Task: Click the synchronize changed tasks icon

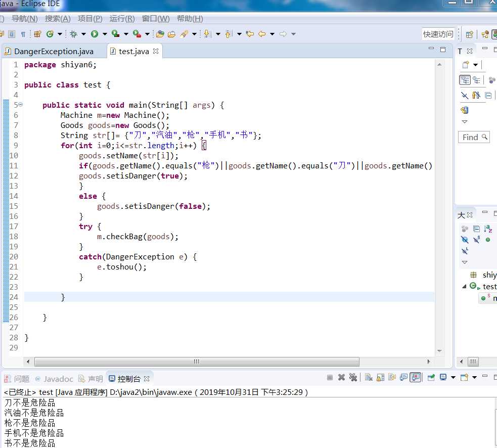Action: click(x=464, y=110)
